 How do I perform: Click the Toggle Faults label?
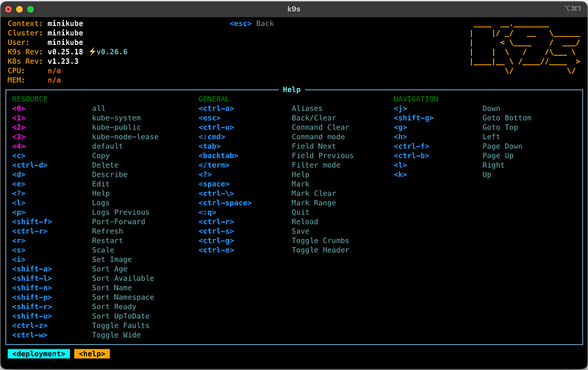(121, 326)
